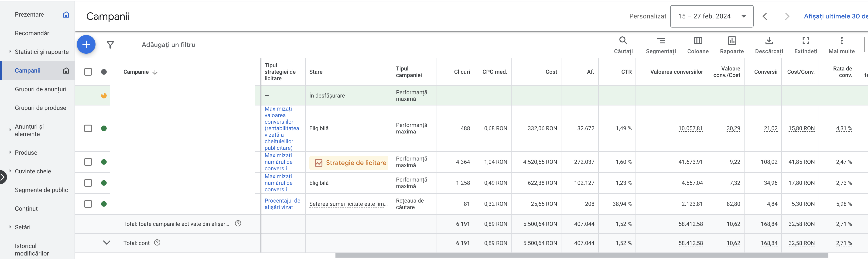Expand the Total: cont row chevron
This screenshot has width=868, height=259.
(x=106, y=242)
